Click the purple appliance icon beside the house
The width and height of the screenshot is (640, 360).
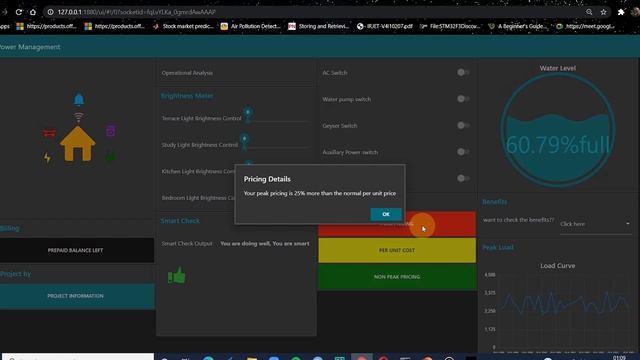tap(111, 131)
